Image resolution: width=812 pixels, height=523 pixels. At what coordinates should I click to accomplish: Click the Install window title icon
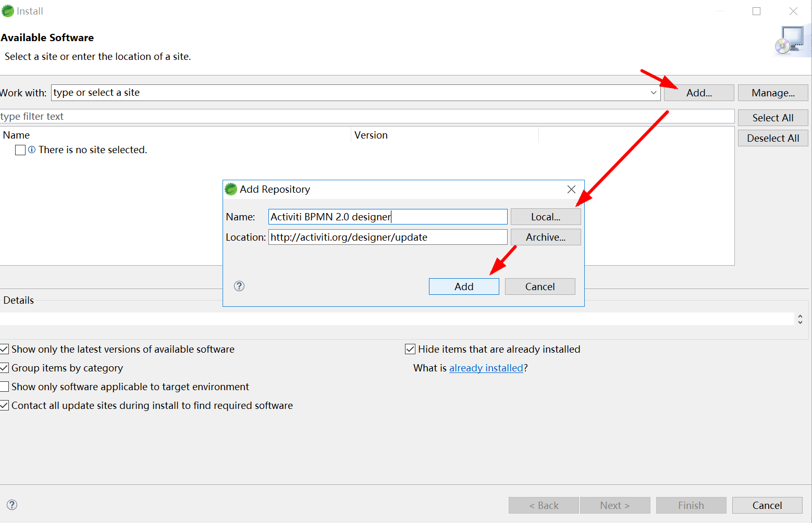(8, 11)
